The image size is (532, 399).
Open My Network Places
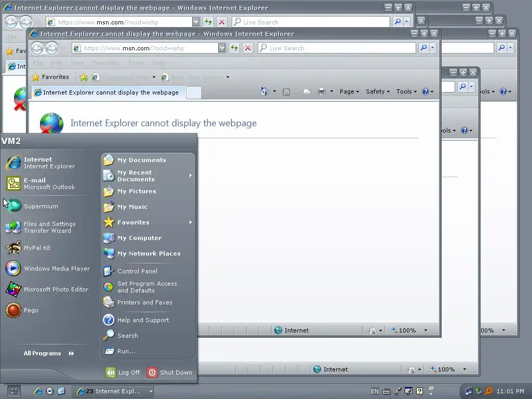pos(148,254)
